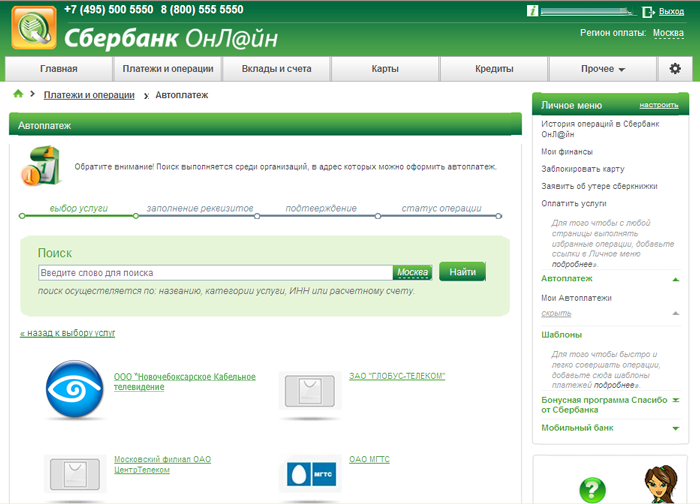
Task: Go back via назад к выбору услуг
Action: pyautogui.click(x=67, y=333)
